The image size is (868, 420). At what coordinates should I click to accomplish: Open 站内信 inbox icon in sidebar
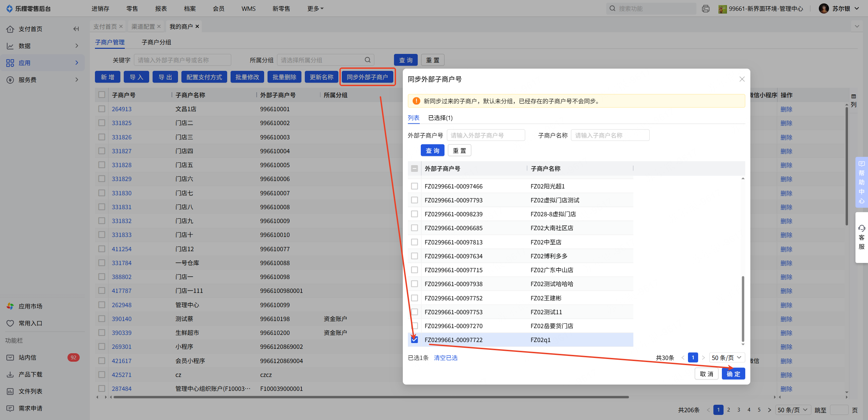10,357
